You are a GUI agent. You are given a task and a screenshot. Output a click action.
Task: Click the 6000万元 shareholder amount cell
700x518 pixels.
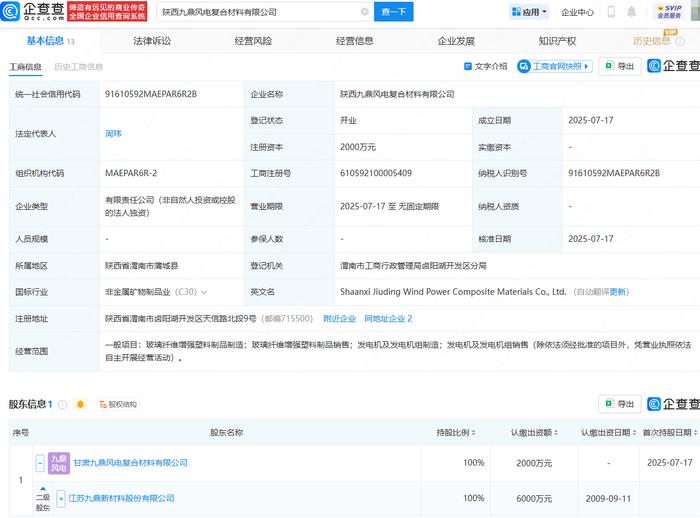click(x=534, y=498)
